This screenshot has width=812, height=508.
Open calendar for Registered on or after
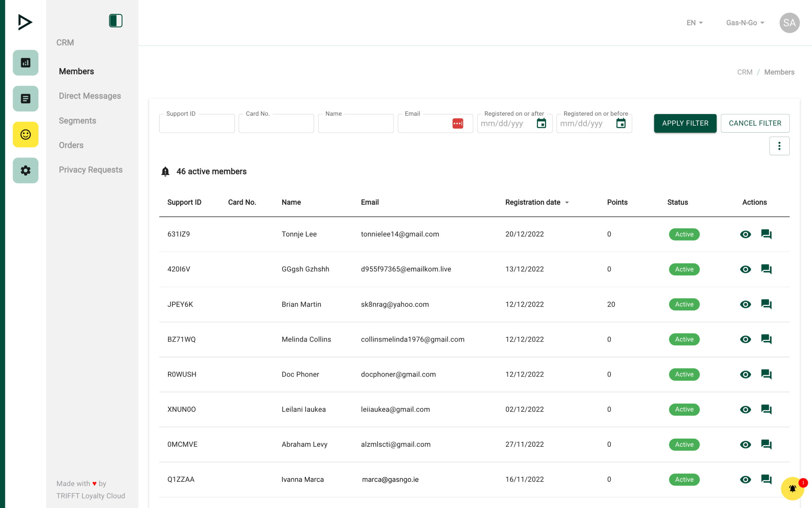[x=541, y=124]
